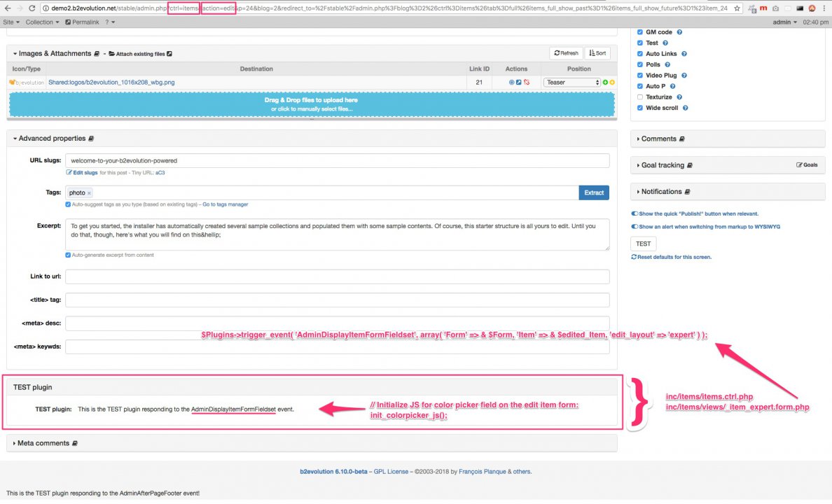Screen dimensions: 832x504
Task: Open the manual icon next to Images & Attachments
Action: pos(97,54)
